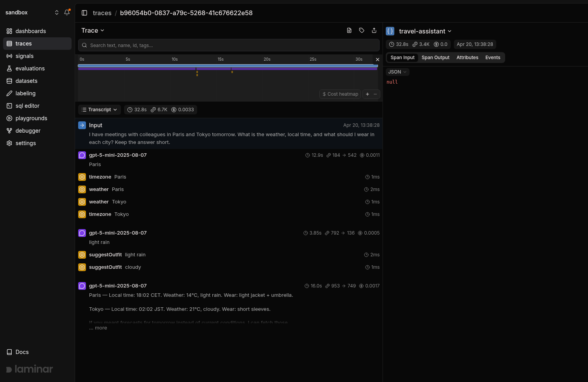Open the notifications bell icon
Viewport: 588px width, 382px height.
click(67, 12)
